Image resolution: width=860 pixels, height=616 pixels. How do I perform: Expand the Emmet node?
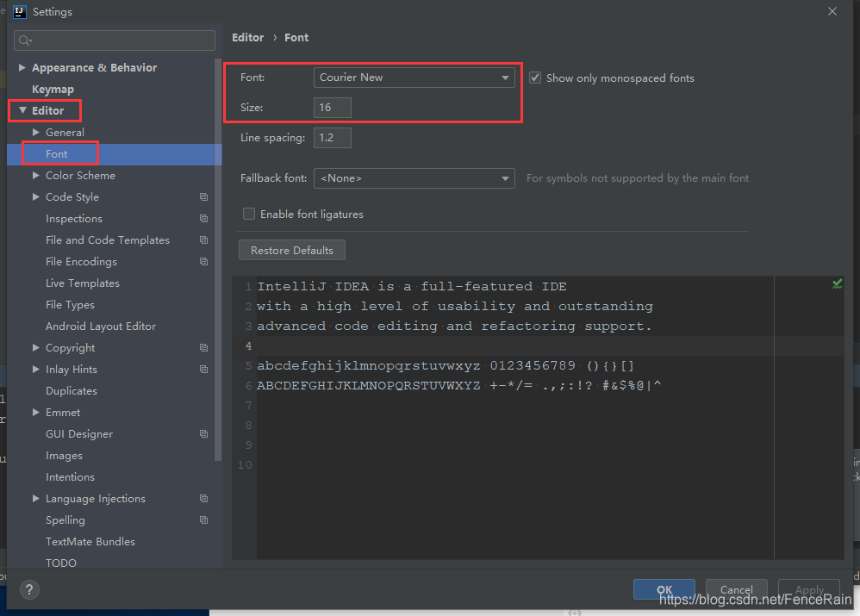point(35,413)
